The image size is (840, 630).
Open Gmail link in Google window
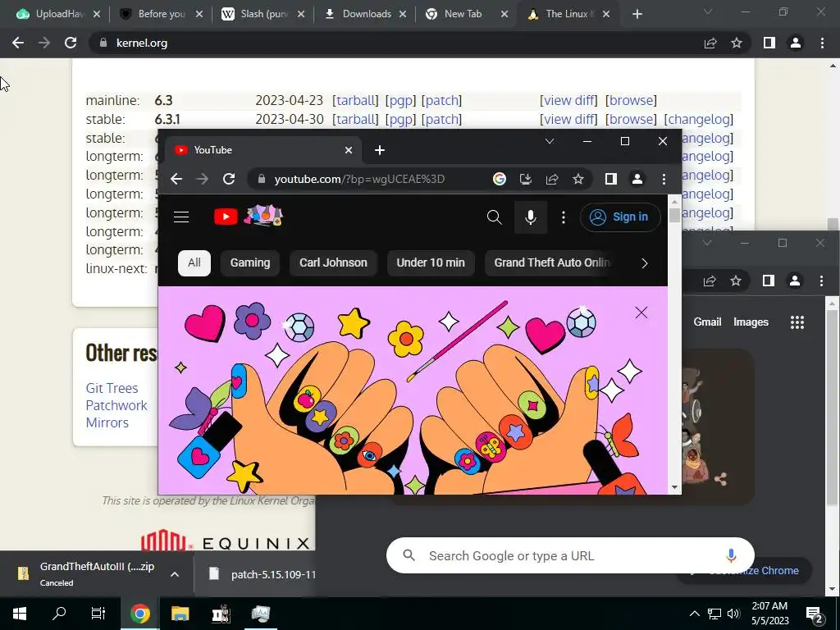(707, 322)
